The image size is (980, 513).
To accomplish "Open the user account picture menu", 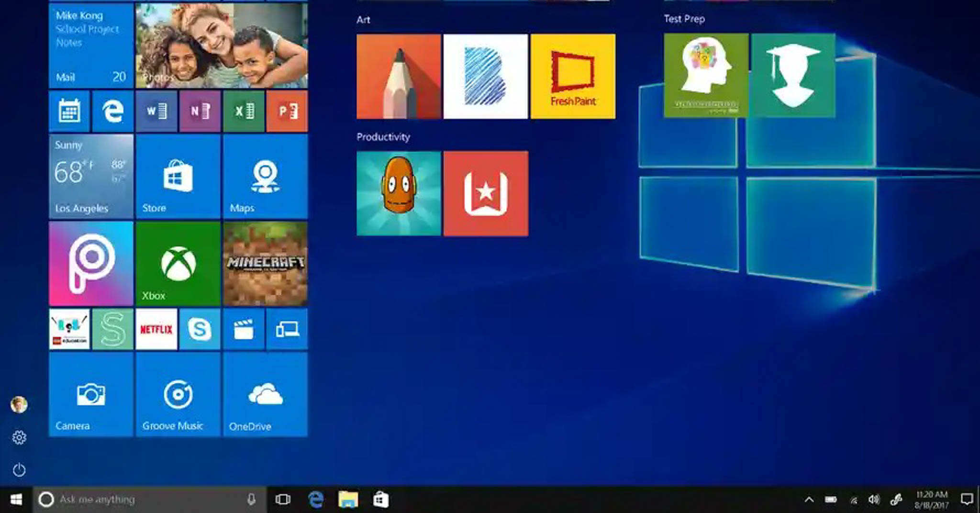I will coord(19,405).
